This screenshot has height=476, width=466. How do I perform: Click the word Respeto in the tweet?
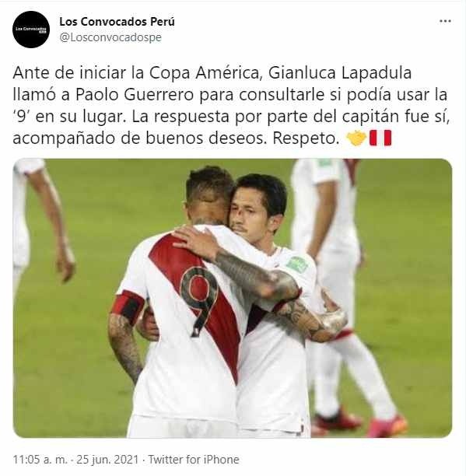point(306,138)
